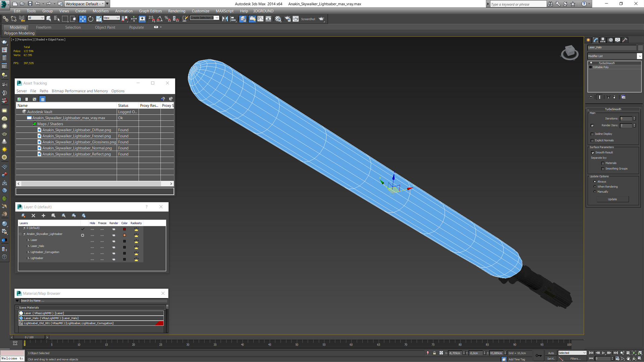644x362 pixels.
Task: Enable the Isoline Display checkbox
Action: [592, 134]
